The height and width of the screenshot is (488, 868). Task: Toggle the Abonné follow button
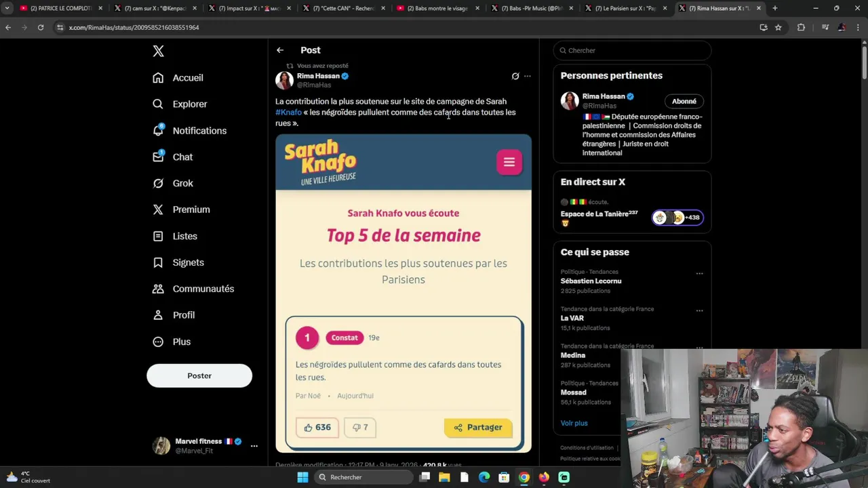point(684,101)
